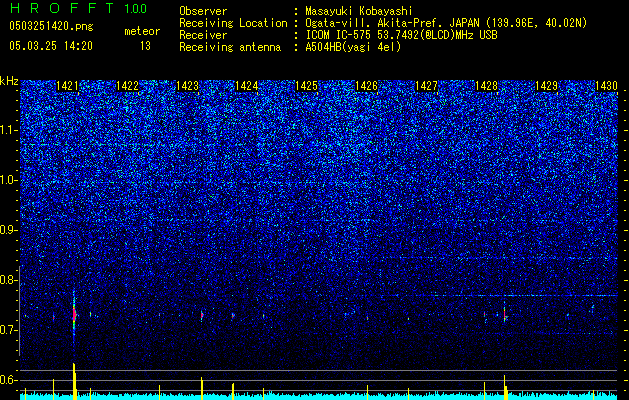Click the strong meteor echo after 1421

click(74, 312)
